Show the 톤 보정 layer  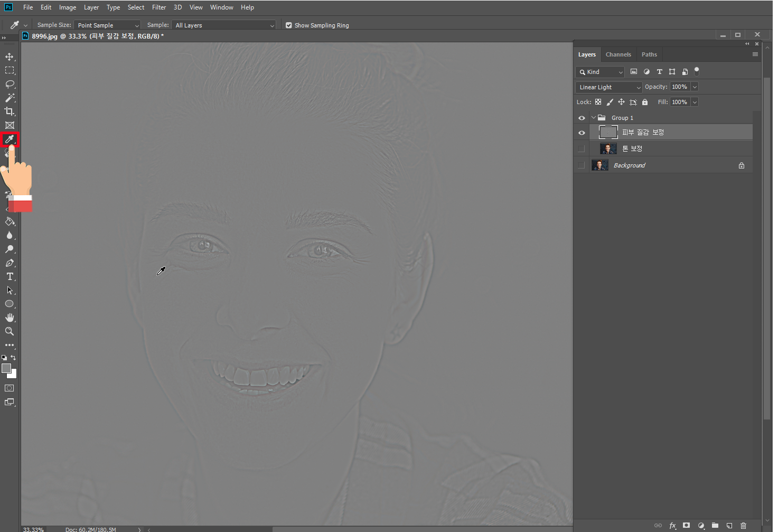[x=582, y=148]
